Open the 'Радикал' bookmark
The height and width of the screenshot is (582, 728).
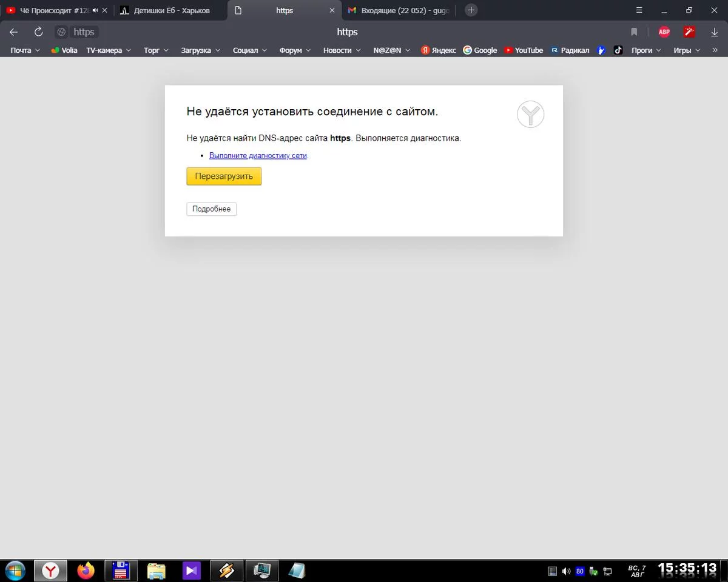(x=570, y=50)
